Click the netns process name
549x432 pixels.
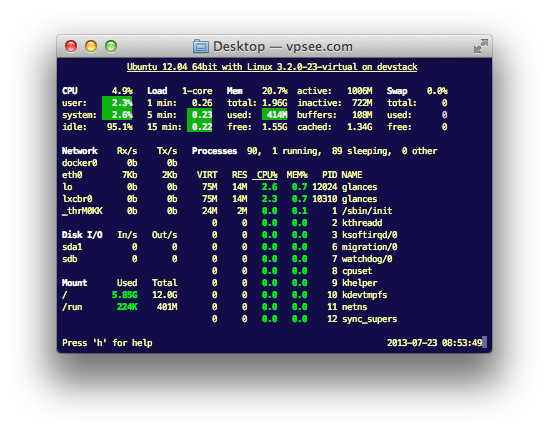coord(354,307)
